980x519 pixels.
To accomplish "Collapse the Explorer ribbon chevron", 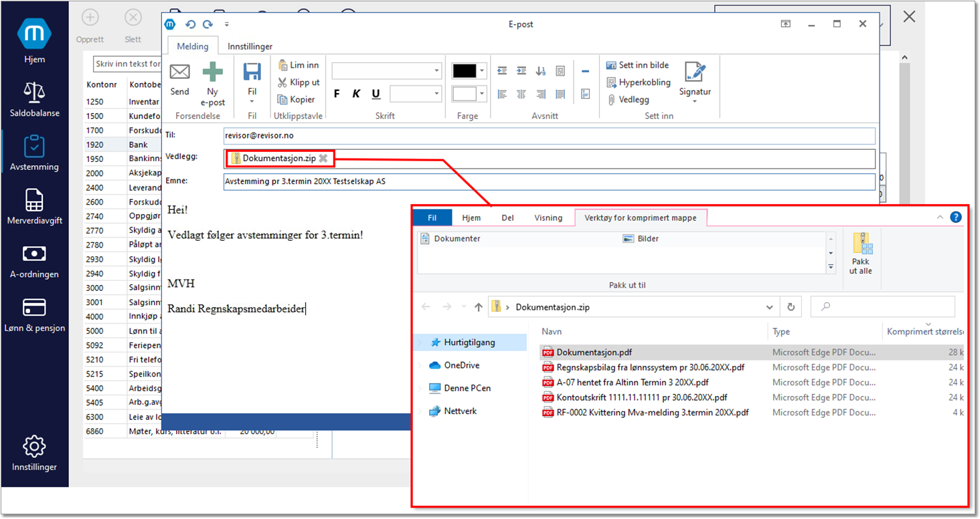I will 940,217.
